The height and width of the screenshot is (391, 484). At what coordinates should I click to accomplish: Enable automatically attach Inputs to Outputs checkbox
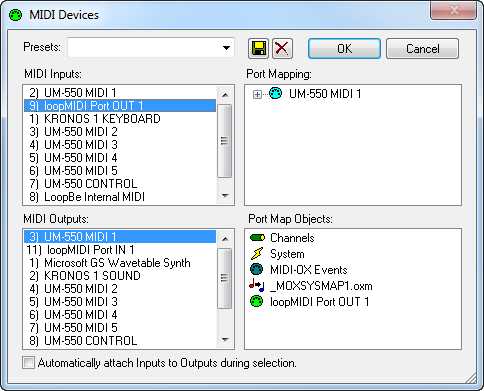pyautogui.click(x=28, y=363)
